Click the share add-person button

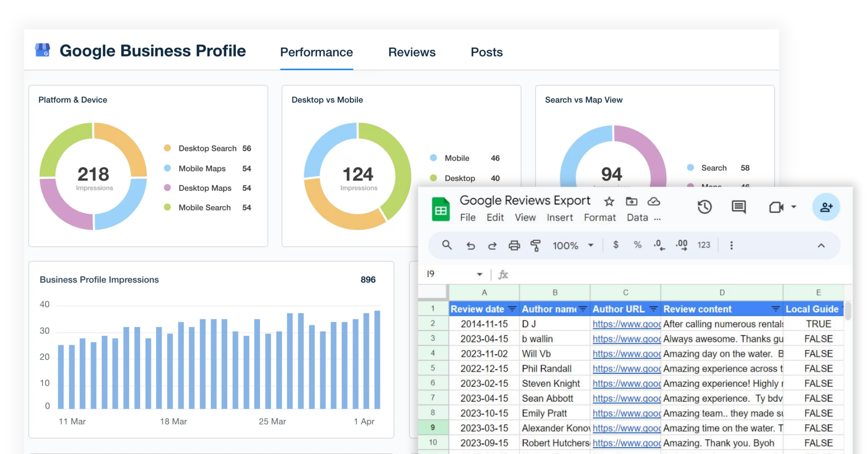[826, 207]
